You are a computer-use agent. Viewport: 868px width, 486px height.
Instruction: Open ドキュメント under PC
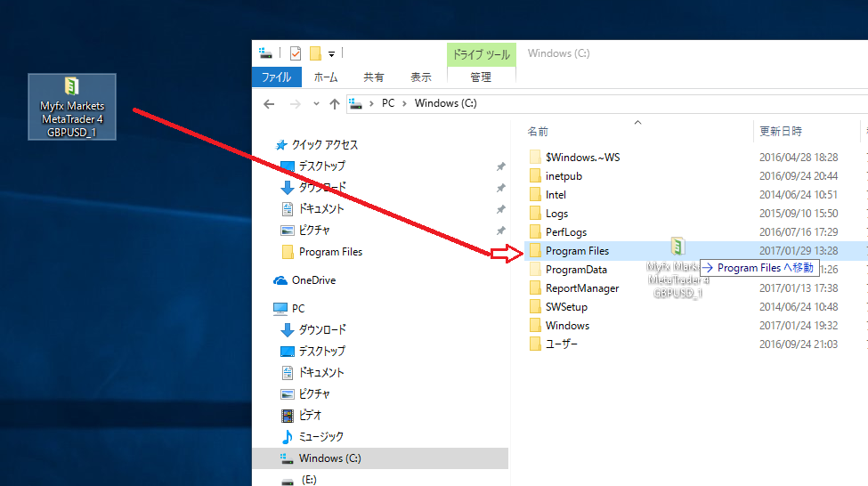(321, 373)
